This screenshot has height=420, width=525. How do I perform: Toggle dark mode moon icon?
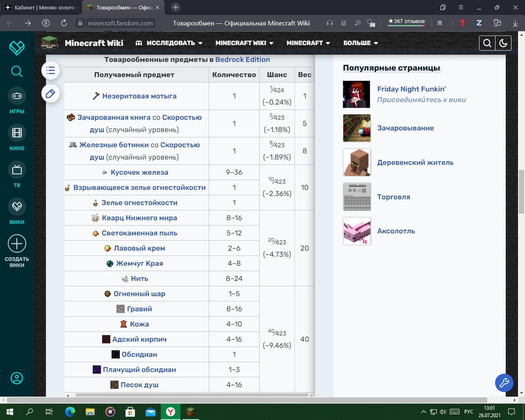503,43
